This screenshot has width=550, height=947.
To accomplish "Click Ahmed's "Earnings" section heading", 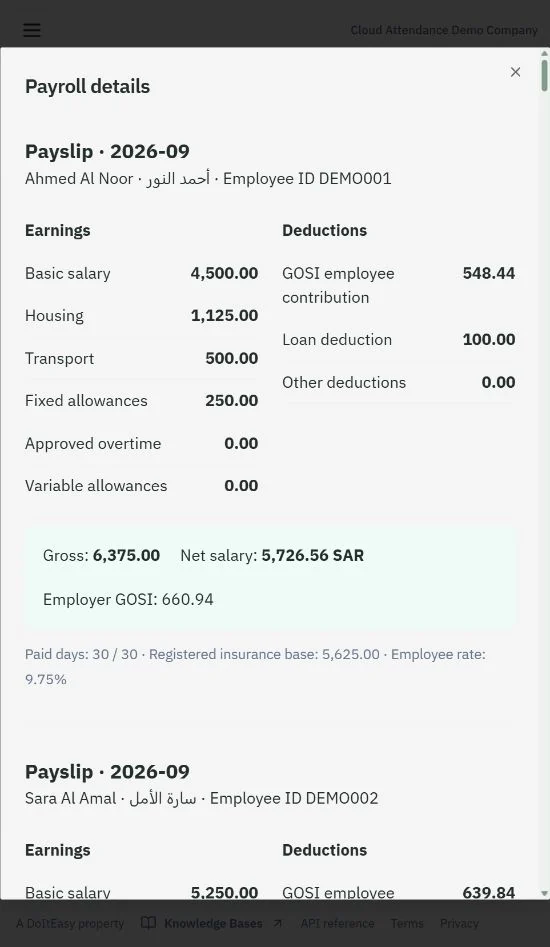I will click(x=58, y=230).
